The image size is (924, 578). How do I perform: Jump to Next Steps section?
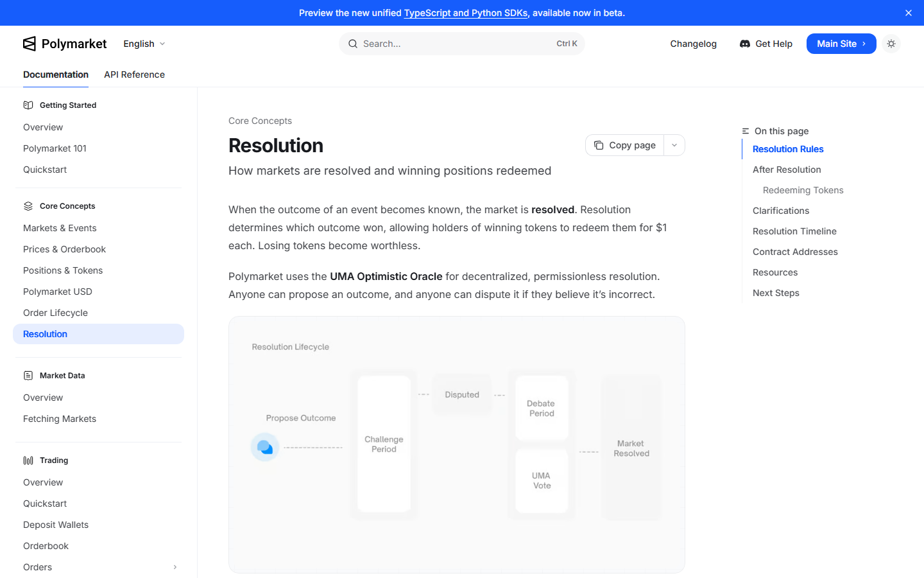(776, 293)
